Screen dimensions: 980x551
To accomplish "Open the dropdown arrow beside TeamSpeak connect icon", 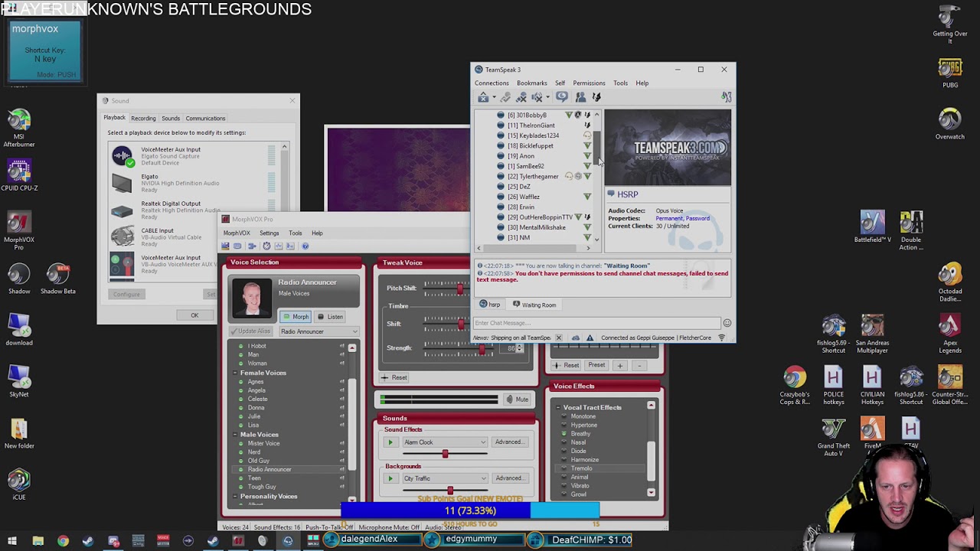I will [494, 97].
